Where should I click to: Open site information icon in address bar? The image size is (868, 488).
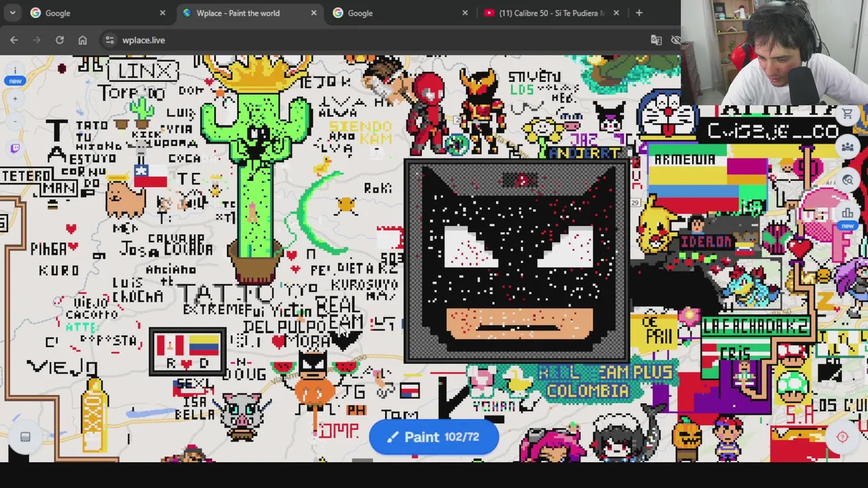110,40
